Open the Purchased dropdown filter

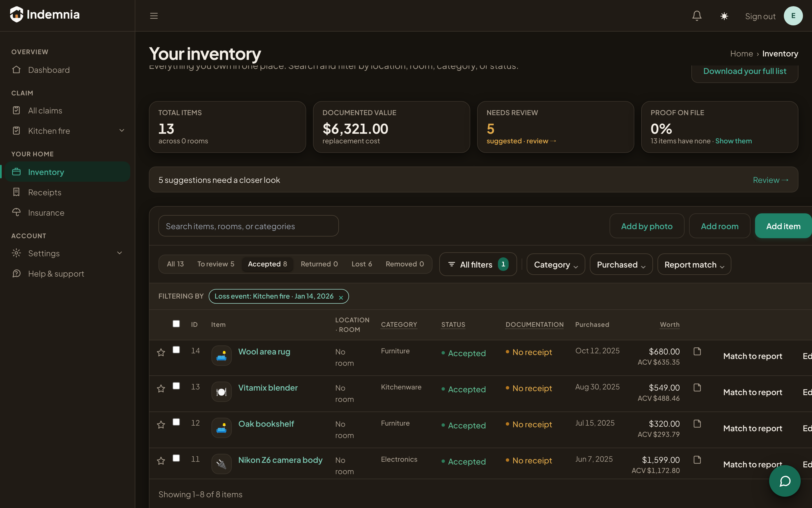[621, 264]
